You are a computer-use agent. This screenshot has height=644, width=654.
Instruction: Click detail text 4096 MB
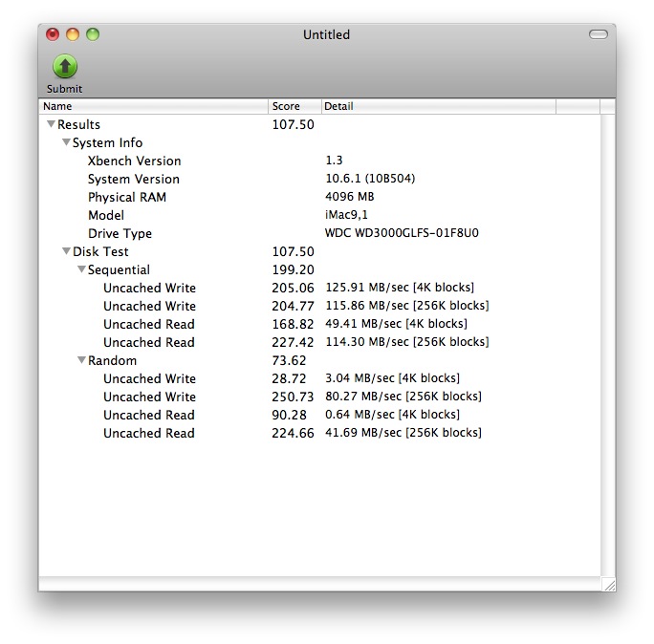click(x=350, y=196)
